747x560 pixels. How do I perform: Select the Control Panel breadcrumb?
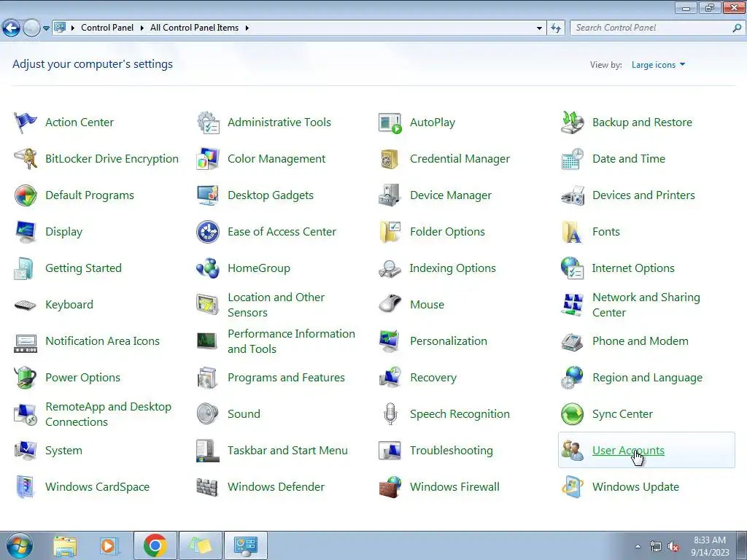[107, 28]
